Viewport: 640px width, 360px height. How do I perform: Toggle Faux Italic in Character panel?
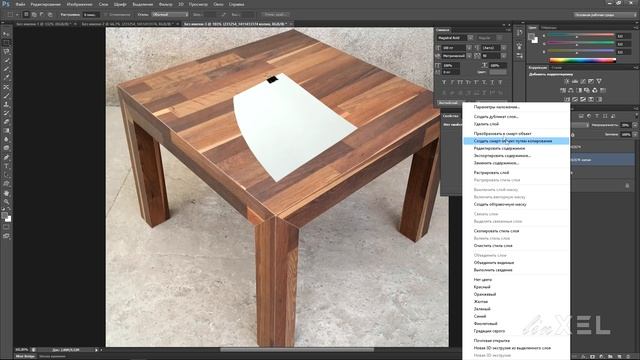[x=452, y=82]
